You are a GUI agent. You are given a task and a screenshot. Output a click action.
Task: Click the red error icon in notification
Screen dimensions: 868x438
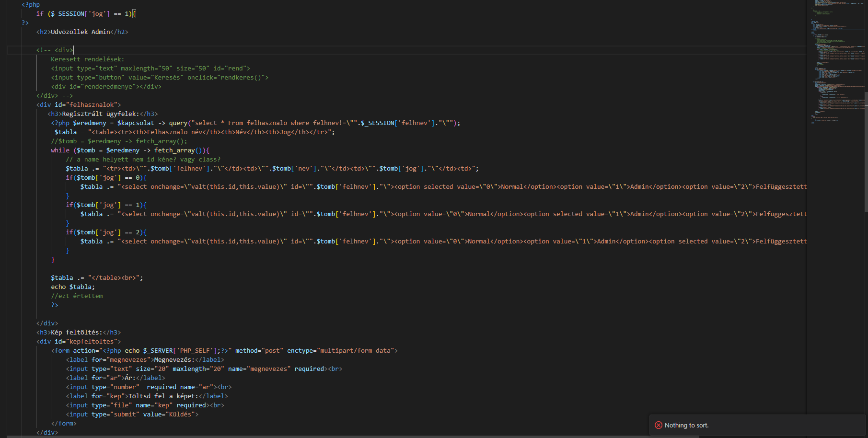(x=658, y=425)
